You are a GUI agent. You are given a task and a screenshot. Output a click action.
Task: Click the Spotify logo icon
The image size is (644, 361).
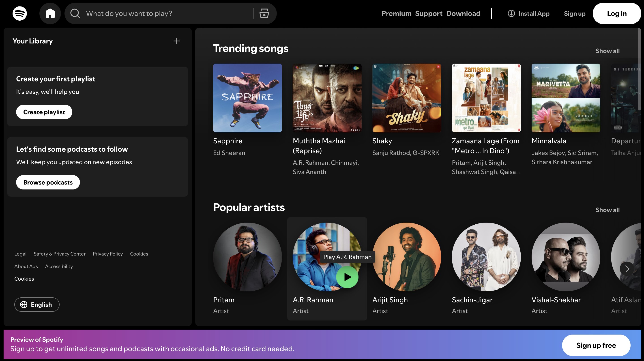point(19,13)
